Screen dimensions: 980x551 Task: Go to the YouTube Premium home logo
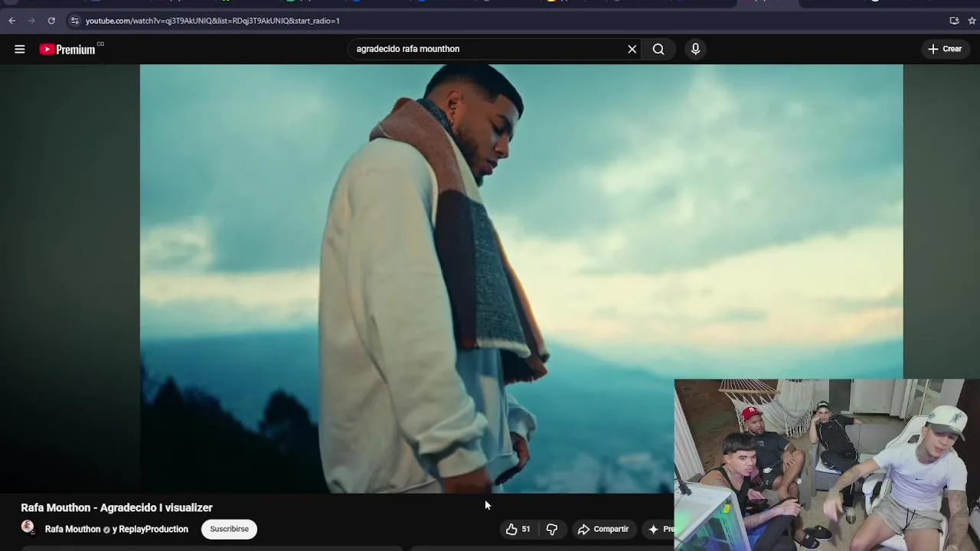67,50
